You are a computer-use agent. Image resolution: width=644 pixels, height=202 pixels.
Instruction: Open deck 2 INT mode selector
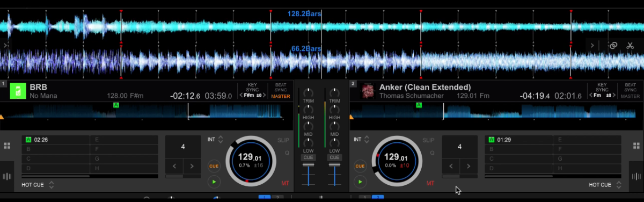pos(362,140)
